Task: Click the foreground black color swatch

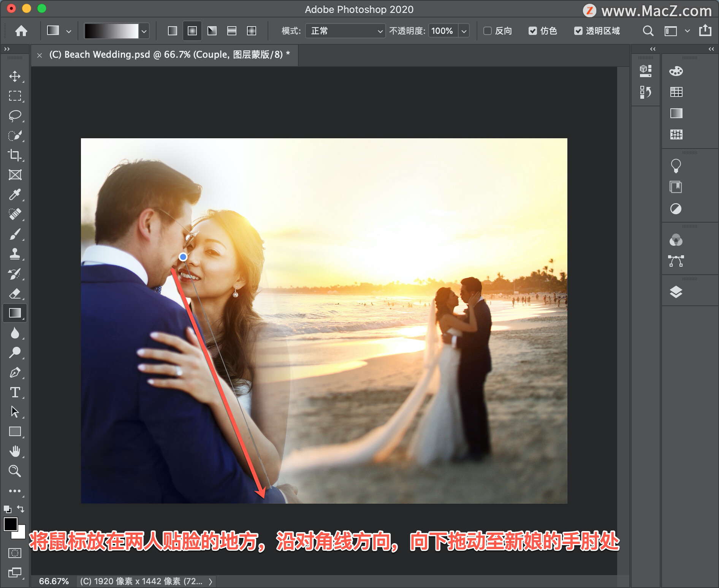Action: [11, 524]
